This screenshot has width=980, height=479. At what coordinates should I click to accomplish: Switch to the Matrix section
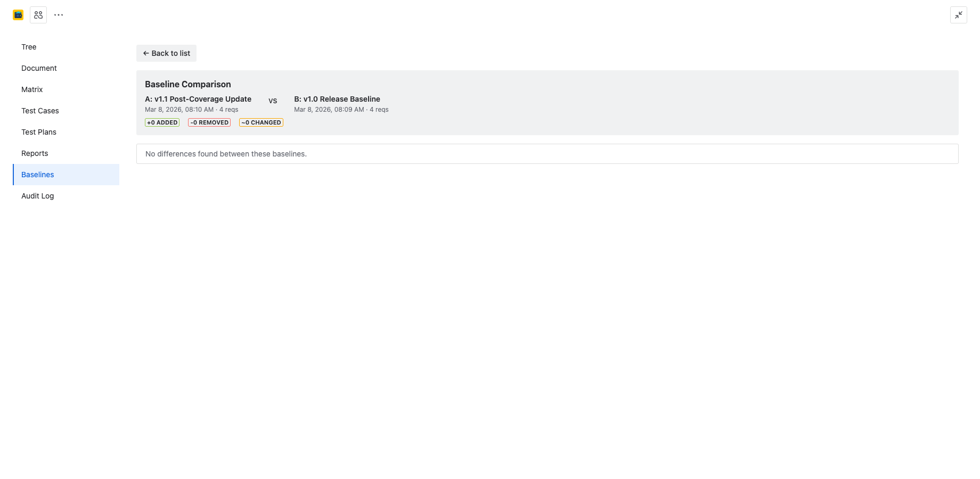[x=32, y=89]
